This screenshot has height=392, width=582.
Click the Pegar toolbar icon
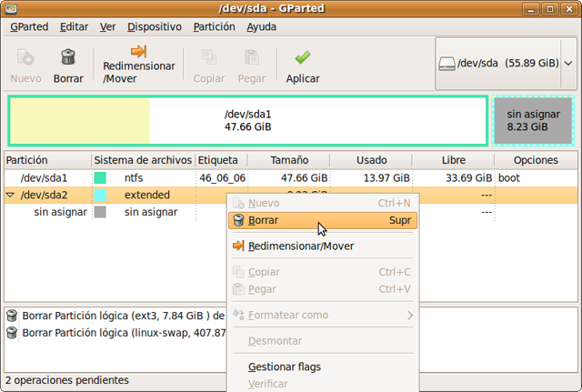pos(254,57)
